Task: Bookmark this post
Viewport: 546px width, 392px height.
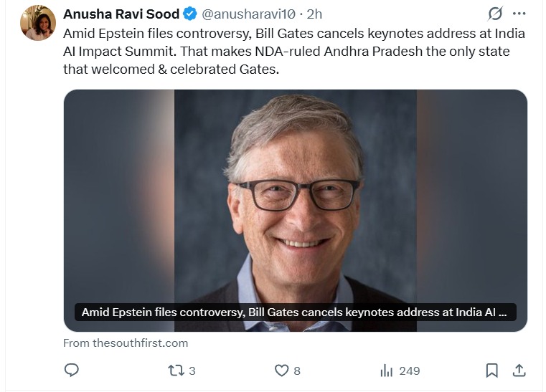Action: [x=492, y=371]
